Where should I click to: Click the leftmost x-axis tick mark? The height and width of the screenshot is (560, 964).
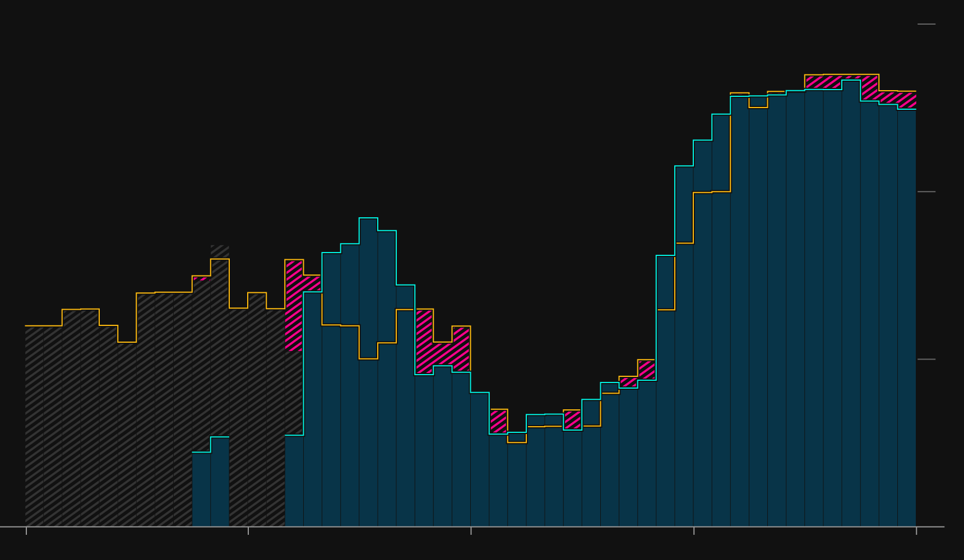tap(26, 530)
